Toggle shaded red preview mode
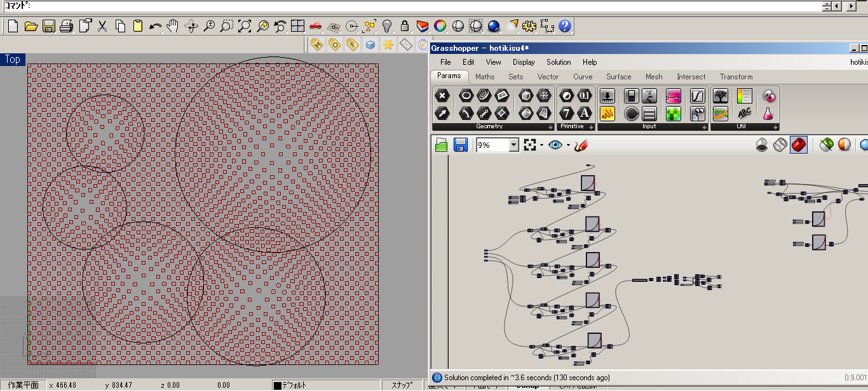 799,145
